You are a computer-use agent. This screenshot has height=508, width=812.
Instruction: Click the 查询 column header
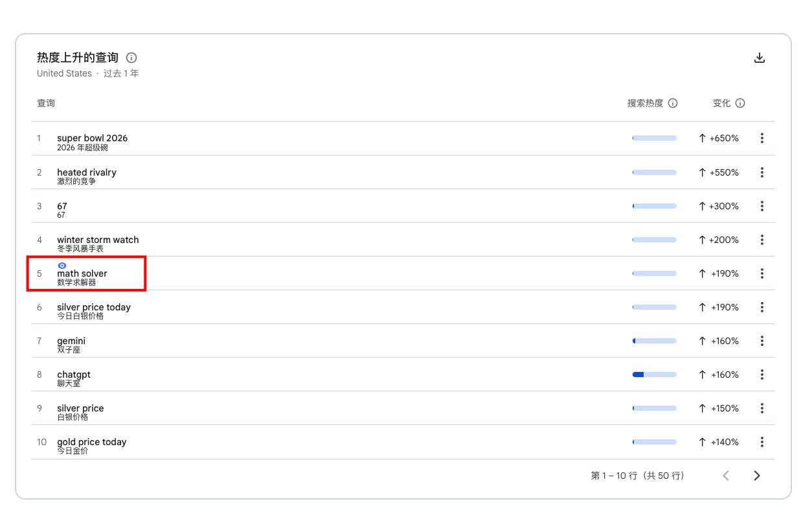pos(46,103)
